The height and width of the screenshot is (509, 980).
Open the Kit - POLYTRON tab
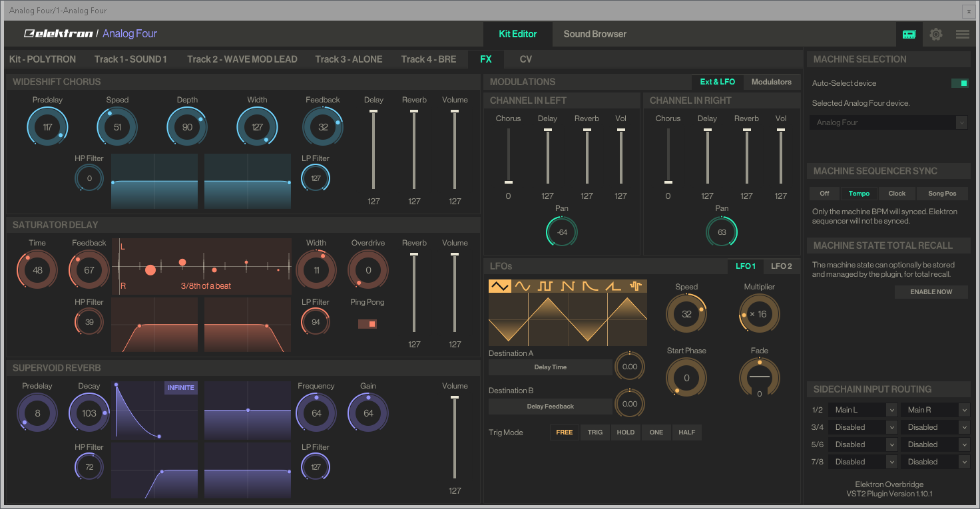click(43, 59)
